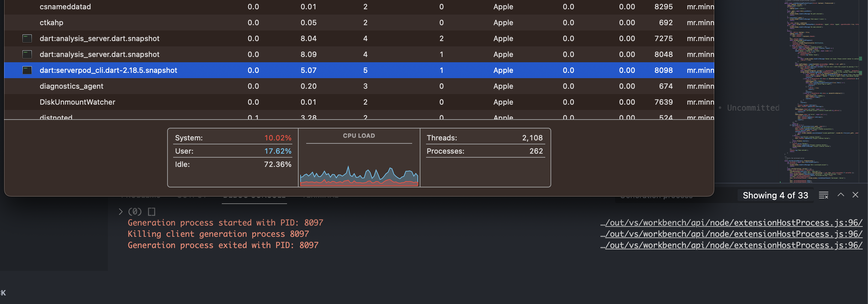The image size is (868, 304).
Task: Select the csnameddatad process name
Action: tap(65, 7)
